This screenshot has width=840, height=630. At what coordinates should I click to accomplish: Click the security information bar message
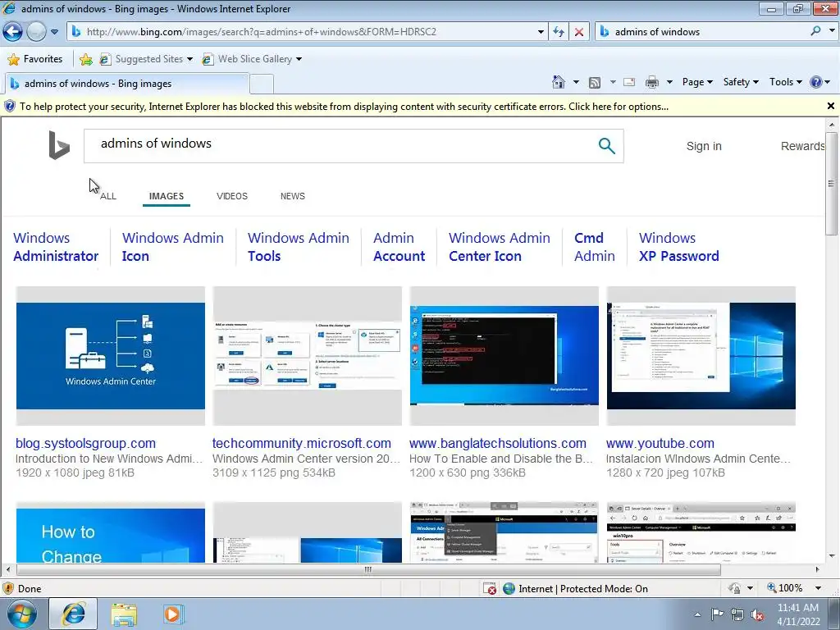pos(344,107)
